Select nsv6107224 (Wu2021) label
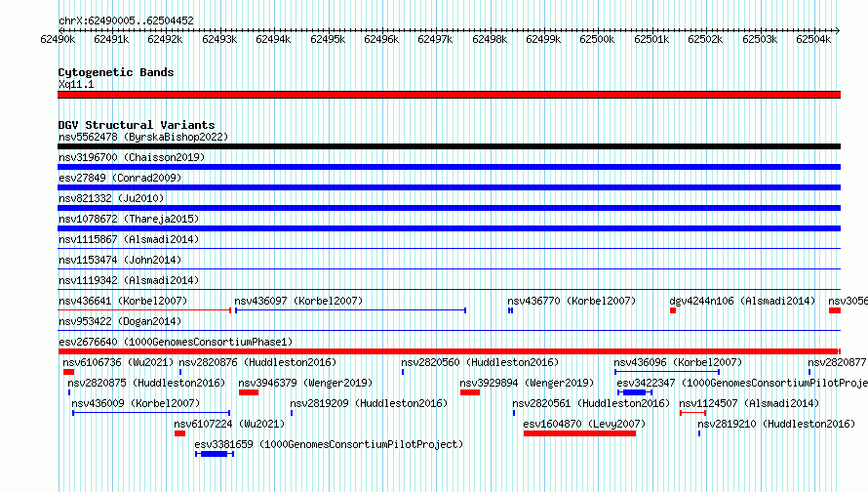 click(x=229, y=424)
